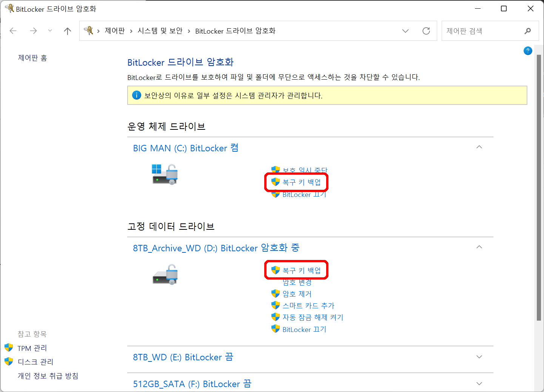544x392 pixels.
Task: Open address bar history dropdown chevron
Action: pyautogui.click(x=405, y=31)
